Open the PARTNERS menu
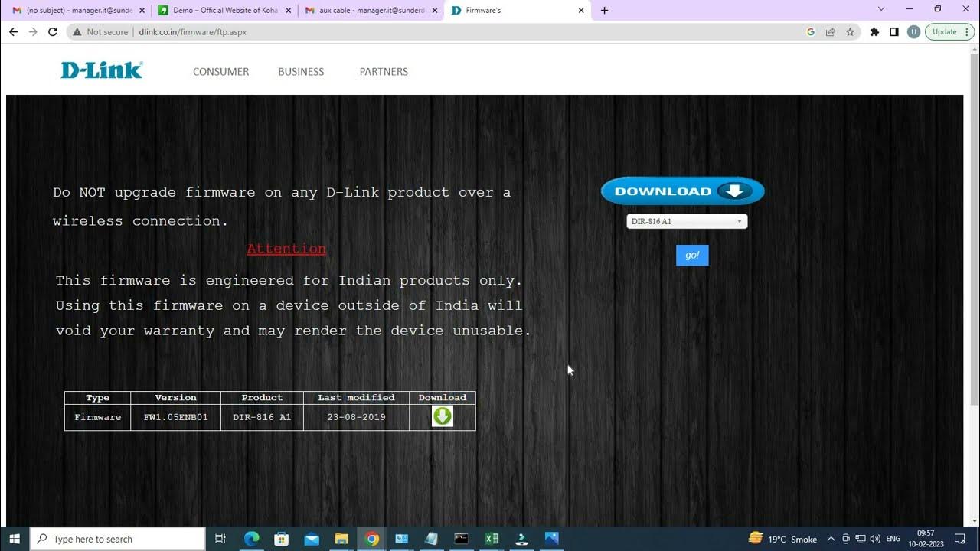 click(384, 71)
